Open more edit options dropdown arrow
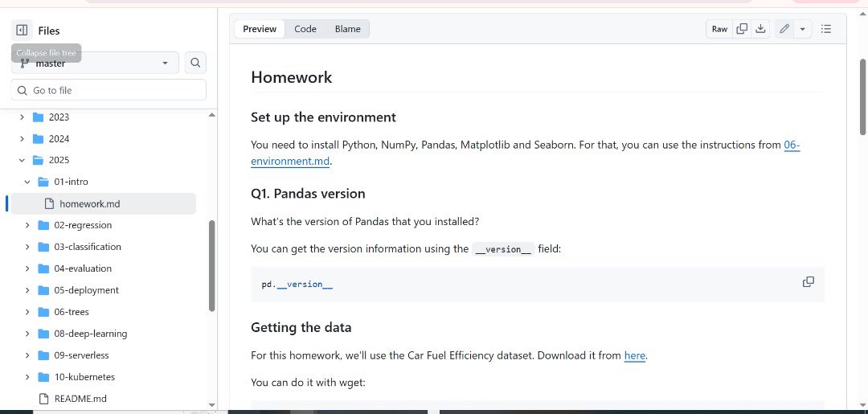This screenshot has height=414, width=868. pyautogui.click(x=803, y=29)
